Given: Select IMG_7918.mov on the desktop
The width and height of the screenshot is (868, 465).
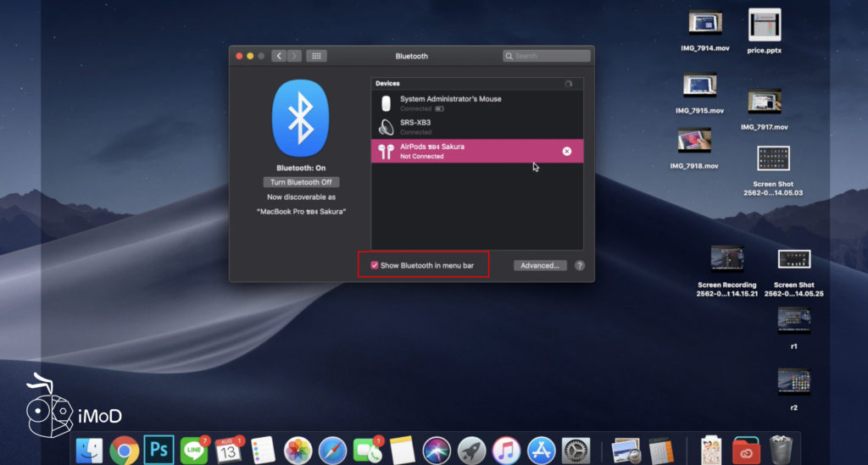Looking at the screenshot, I should tap(694, 148).
